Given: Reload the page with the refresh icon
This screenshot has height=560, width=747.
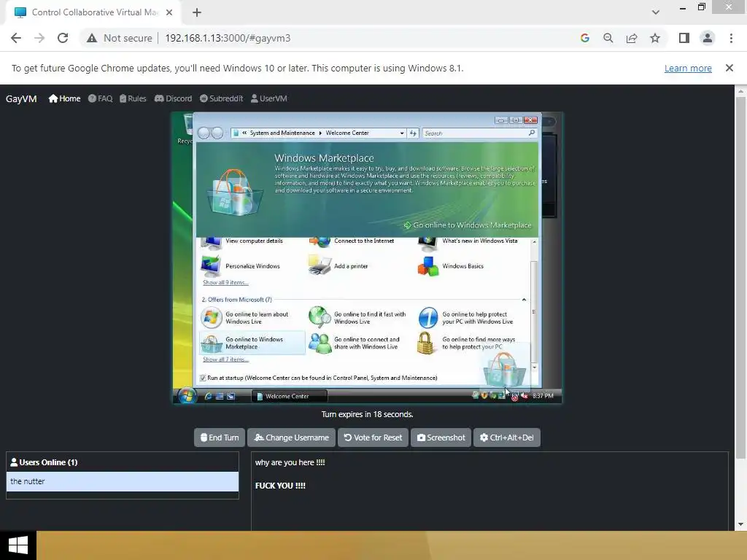Looking at the screenshot, I should 63,38.
